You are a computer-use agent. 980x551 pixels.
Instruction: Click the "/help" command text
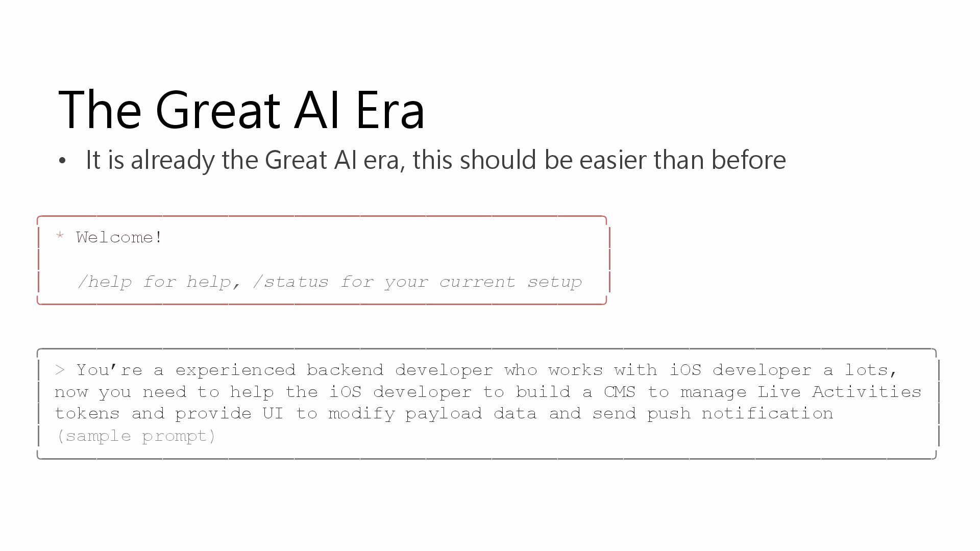click(x=105, y=282)
